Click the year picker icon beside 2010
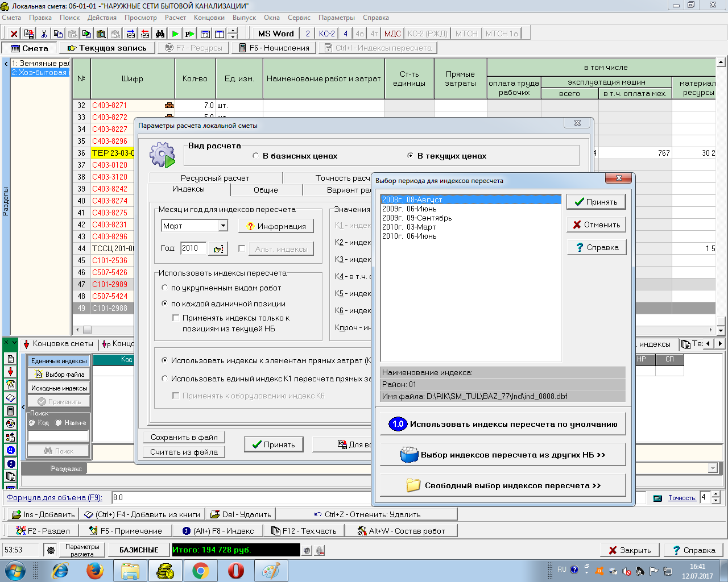The image size is (728, 582). tap(219, 249)
